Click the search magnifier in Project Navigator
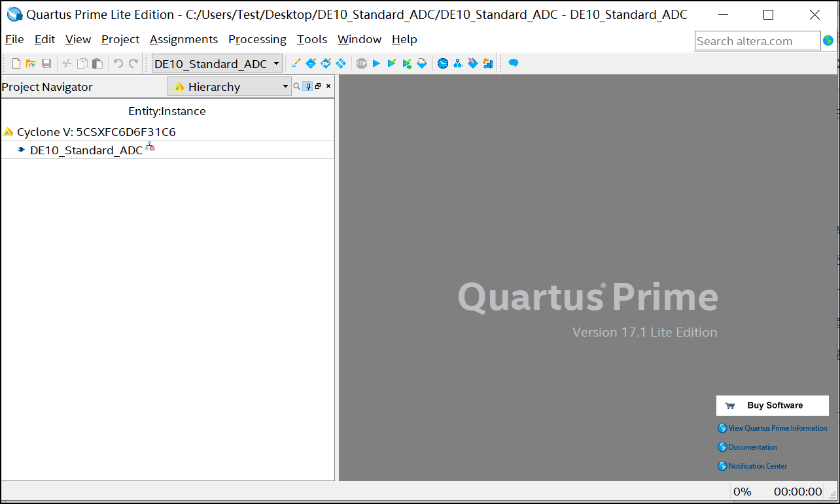 point(297,86)
